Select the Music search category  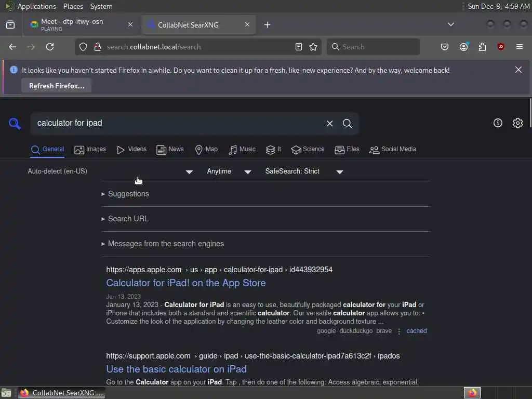coord(242,149)
